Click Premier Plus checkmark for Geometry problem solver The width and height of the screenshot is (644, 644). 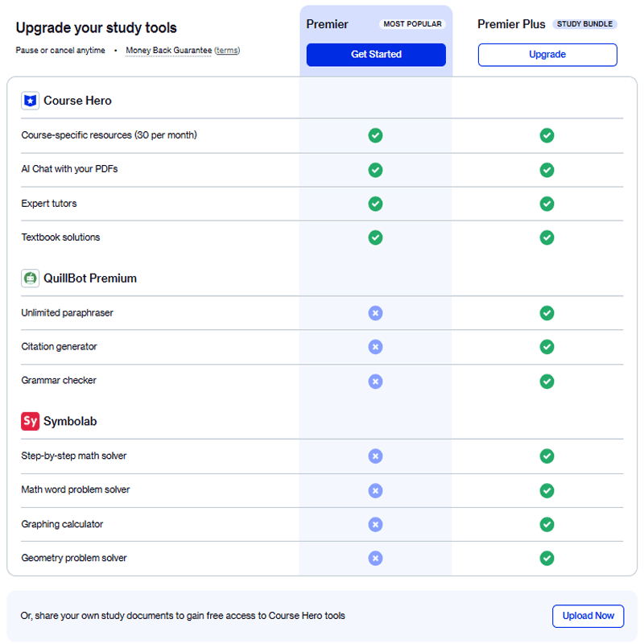tap(547, 558)
